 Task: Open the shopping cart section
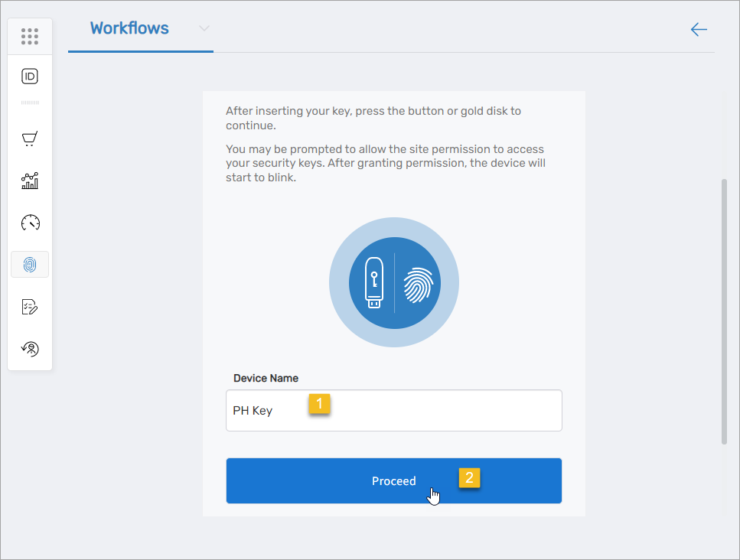tap(29, 138)
